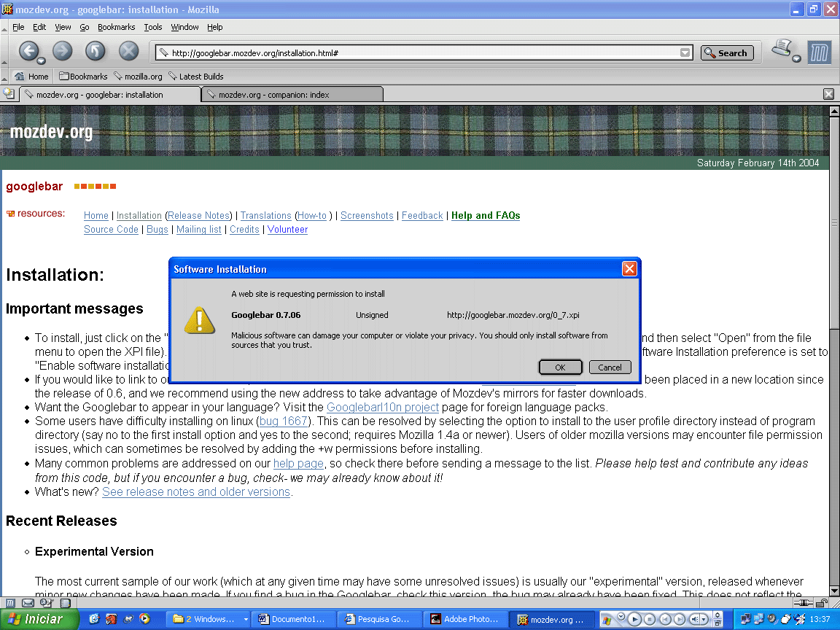Click the mouse icon in the system tray
The height and width of the screenshot is (630, 840).
click(x=786, y=619)
